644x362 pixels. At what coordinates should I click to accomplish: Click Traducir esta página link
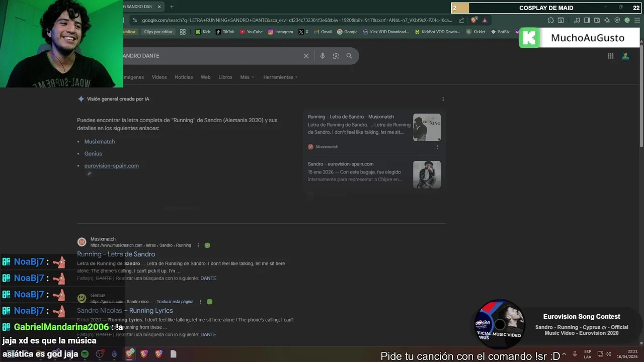[175, 302]
